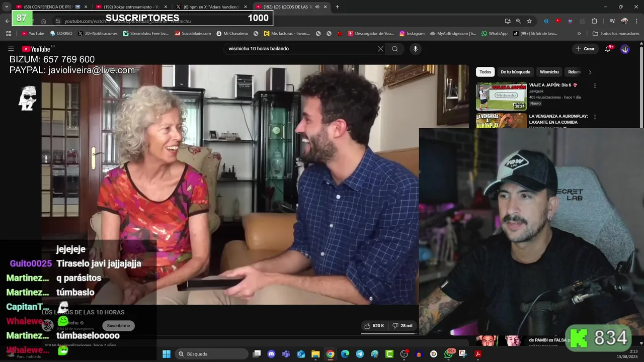Switch to Xokas entrenamiento tab
This screenshot has width=644, height=362.
tap(132, 7)
